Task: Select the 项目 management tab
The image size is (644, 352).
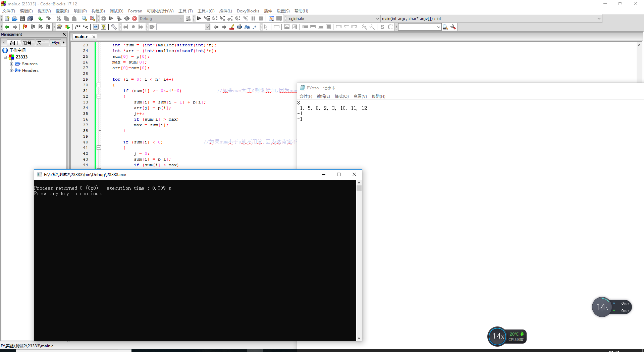Action: [x=13, y=43]
